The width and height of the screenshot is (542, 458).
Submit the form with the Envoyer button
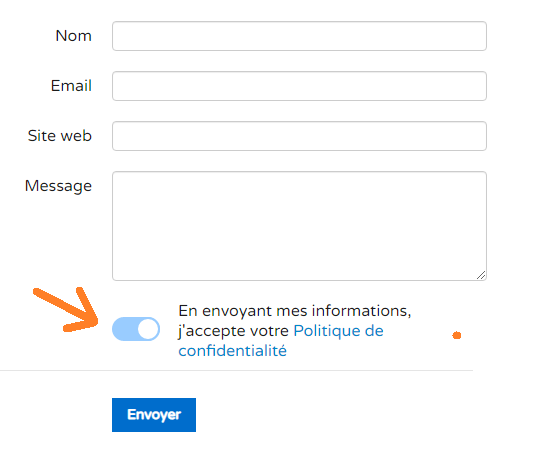(154, 415)
